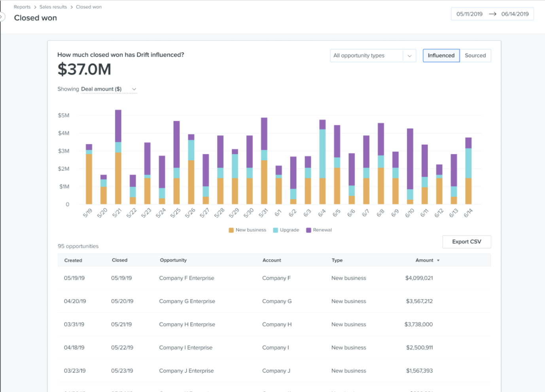Sort by Created column header

point(73,260)
